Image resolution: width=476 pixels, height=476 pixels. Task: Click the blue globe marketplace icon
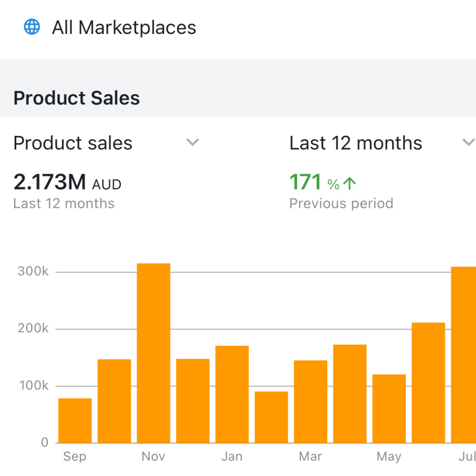point(32,27)
